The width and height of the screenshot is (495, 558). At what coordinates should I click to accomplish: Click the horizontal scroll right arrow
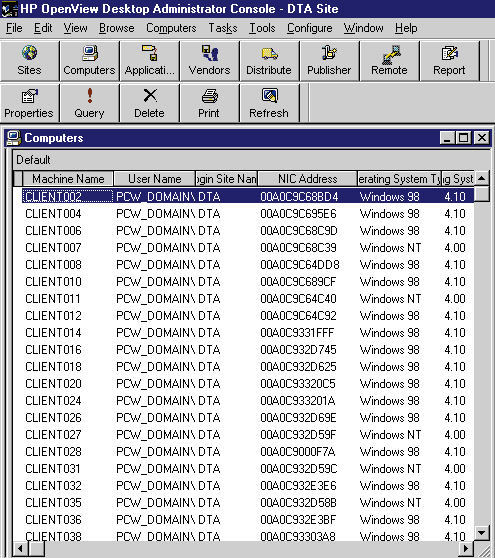pyautogui.click(x=466, y=548)
